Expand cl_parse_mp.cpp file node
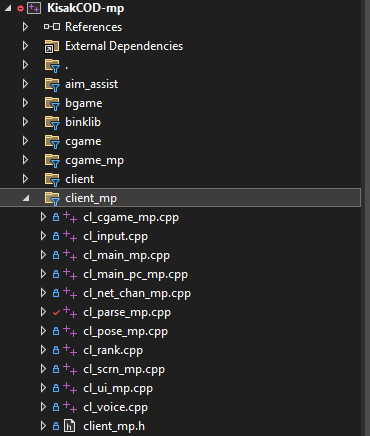370x436 pixels. (x=43, y=312)
